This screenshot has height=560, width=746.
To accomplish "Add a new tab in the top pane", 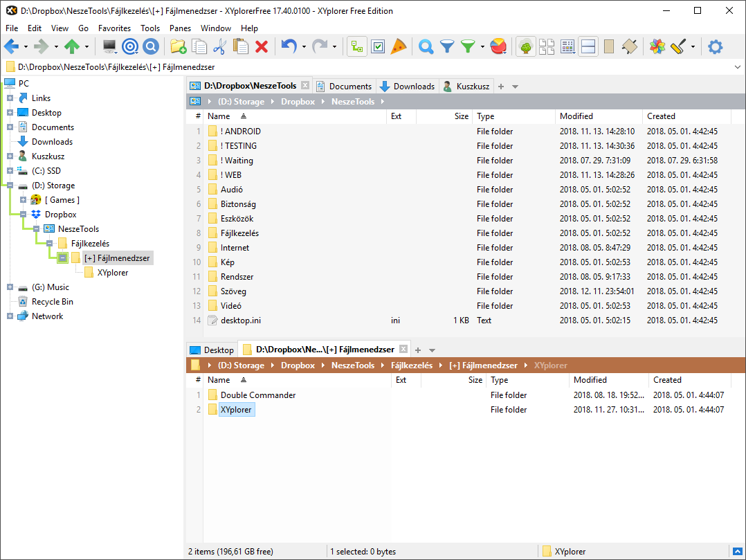I will click(x=500, y=87).
